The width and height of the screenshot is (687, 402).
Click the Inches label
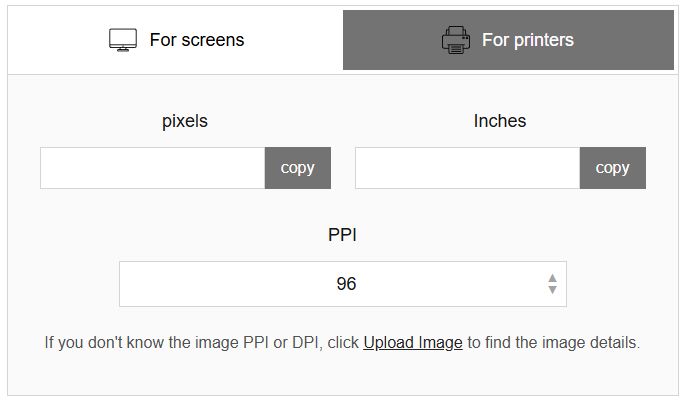(500, 121)
